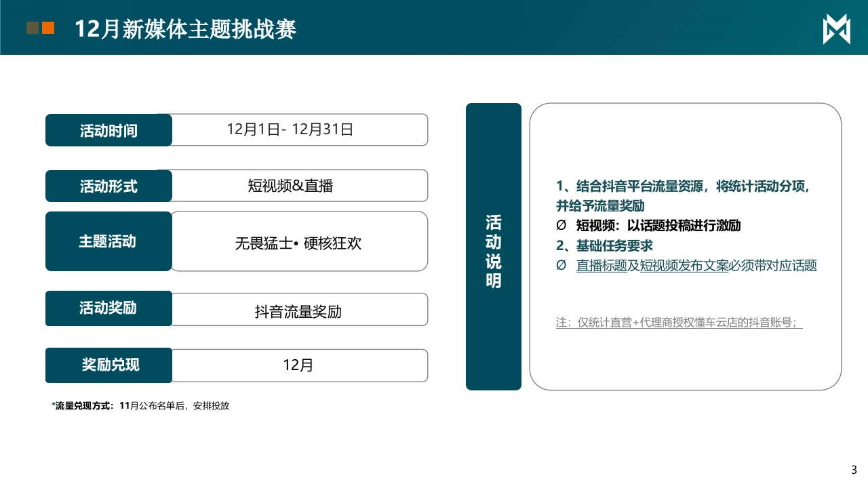Click the 主题活动 label box
Screen dimensions: 868x488
(x=108, y=241)
